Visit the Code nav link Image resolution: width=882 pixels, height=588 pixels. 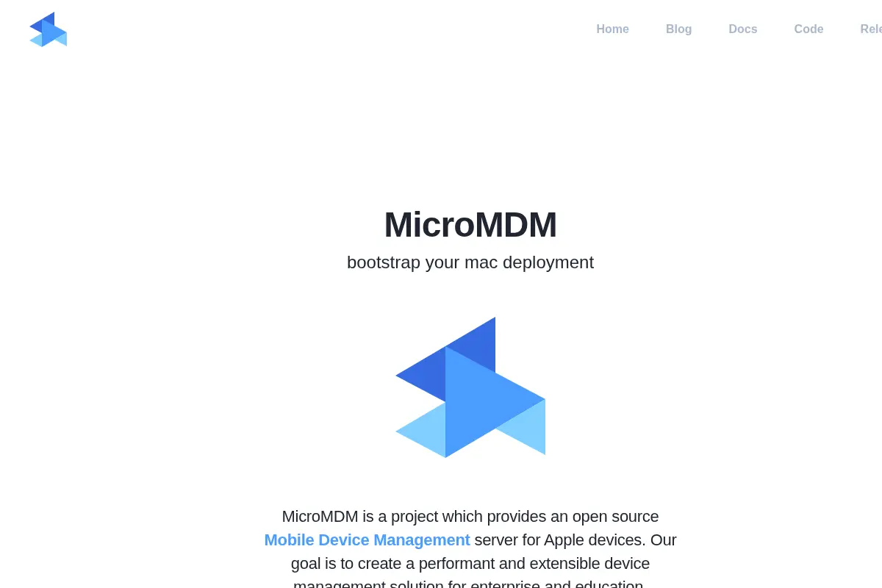[808, 29]
